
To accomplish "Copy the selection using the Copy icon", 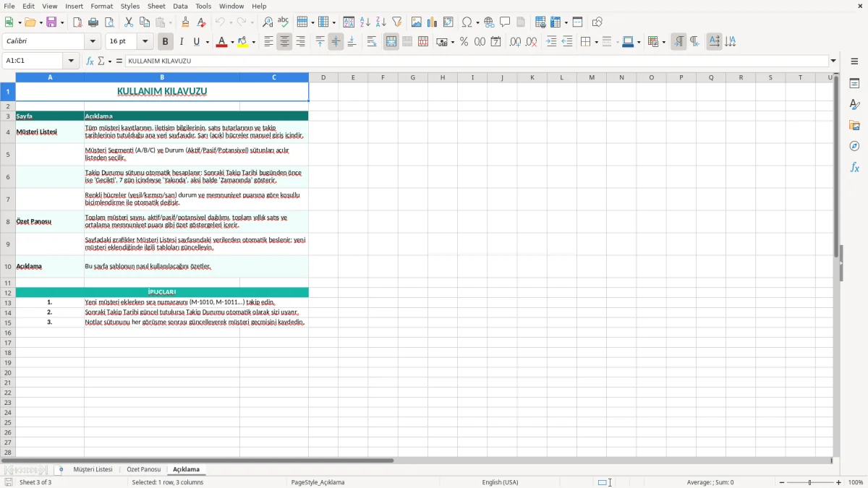I will pyautogui.click(x=145, y=22).
